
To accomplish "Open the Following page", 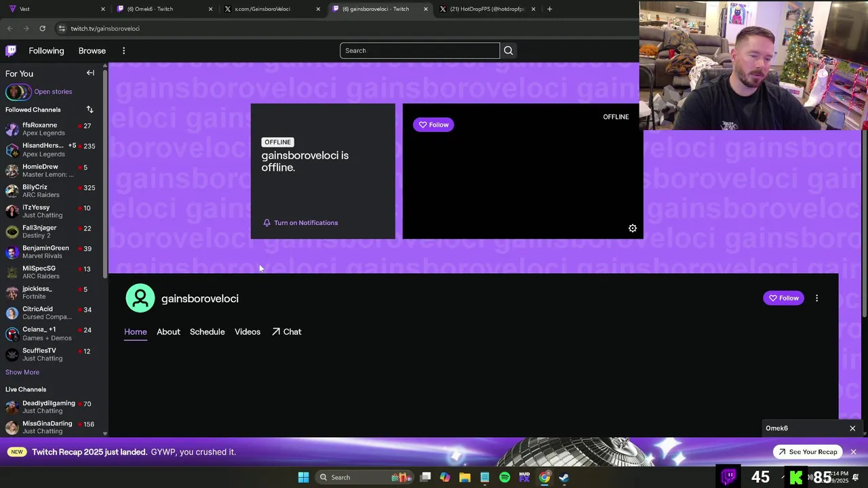I will click(x=46, y=51).
